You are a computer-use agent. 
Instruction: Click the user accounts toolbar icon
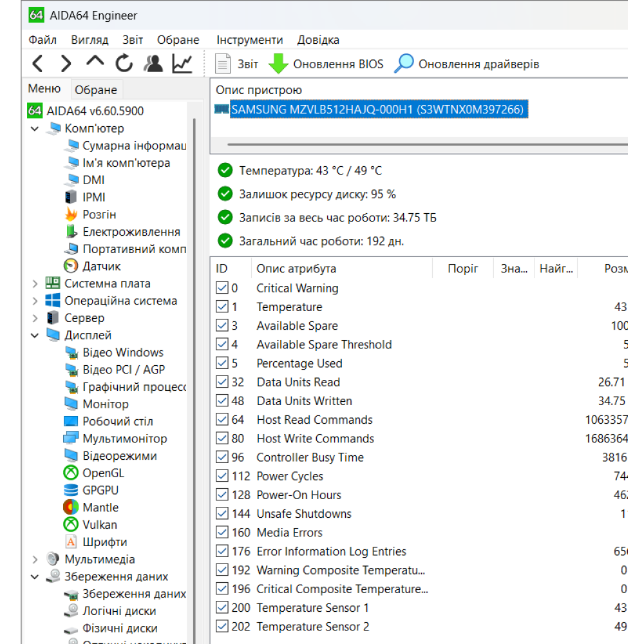153,64
